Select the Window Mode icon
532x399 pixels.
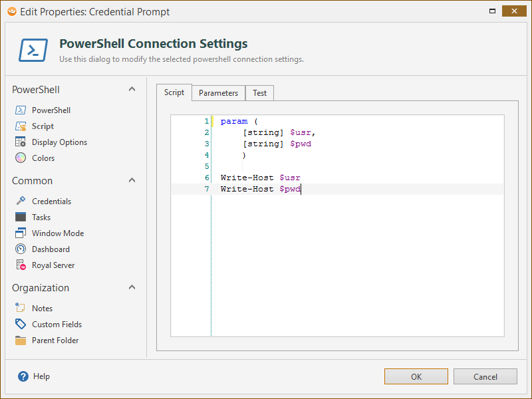pyautogui.click(x=20, y=233)
